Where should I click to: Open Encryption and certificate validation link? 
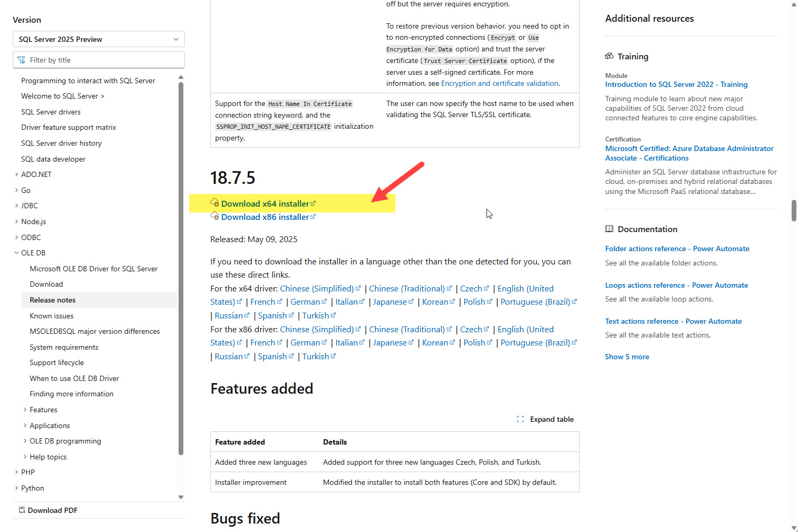(499, 83)
